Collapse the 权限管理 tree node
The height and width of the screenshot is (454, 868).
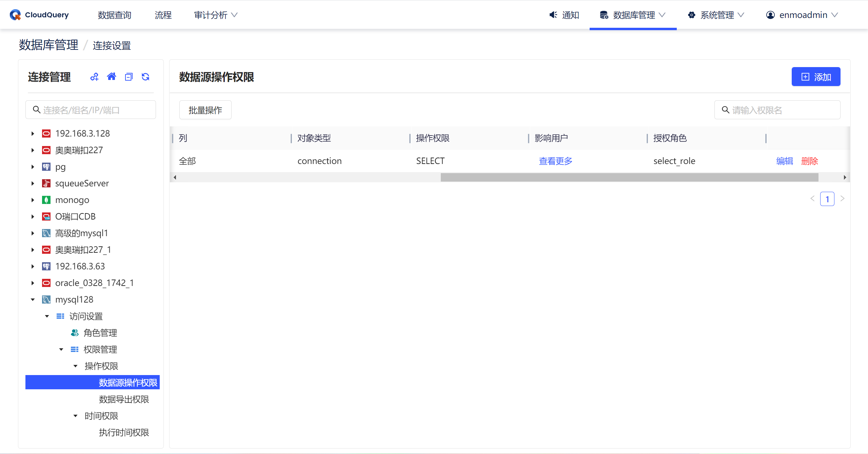pyautogui.click(x=61, y=349)
